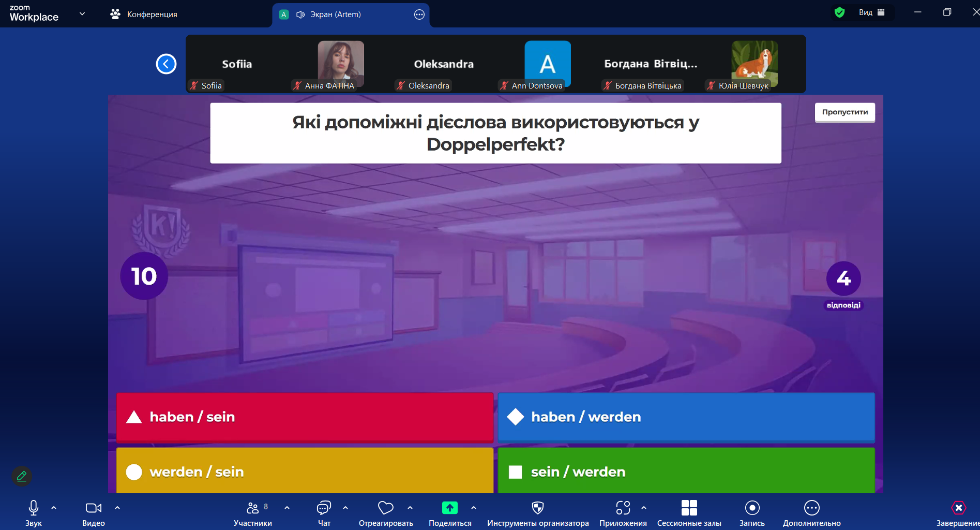
Task: Select the red haben / sein answer
Action: click(305, 417)
